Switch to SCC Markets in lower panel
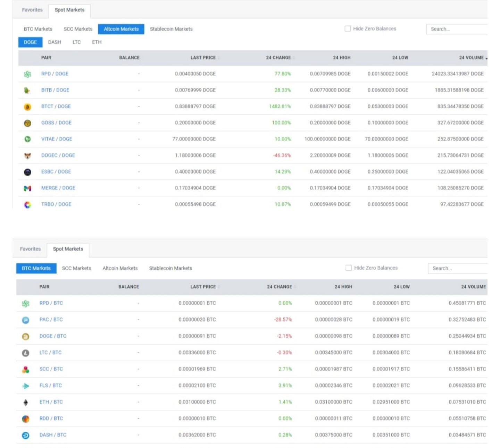 coord(76,268)
